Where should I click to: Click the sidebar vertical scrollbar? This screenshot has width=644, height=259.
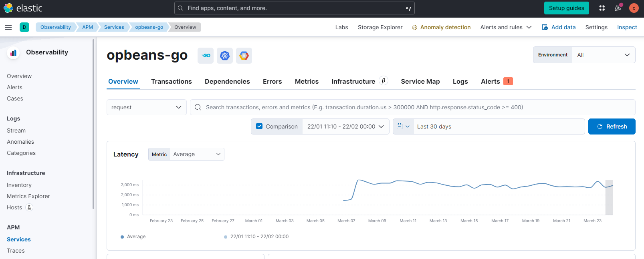[93, 124]
